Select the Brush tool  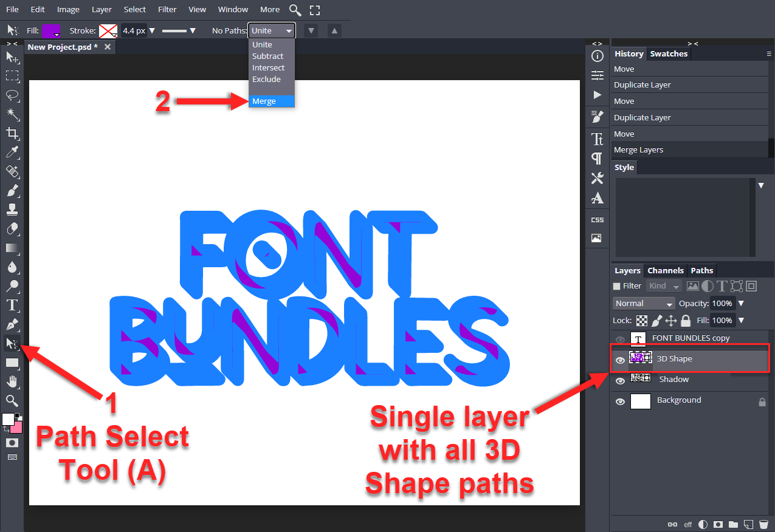12,191
